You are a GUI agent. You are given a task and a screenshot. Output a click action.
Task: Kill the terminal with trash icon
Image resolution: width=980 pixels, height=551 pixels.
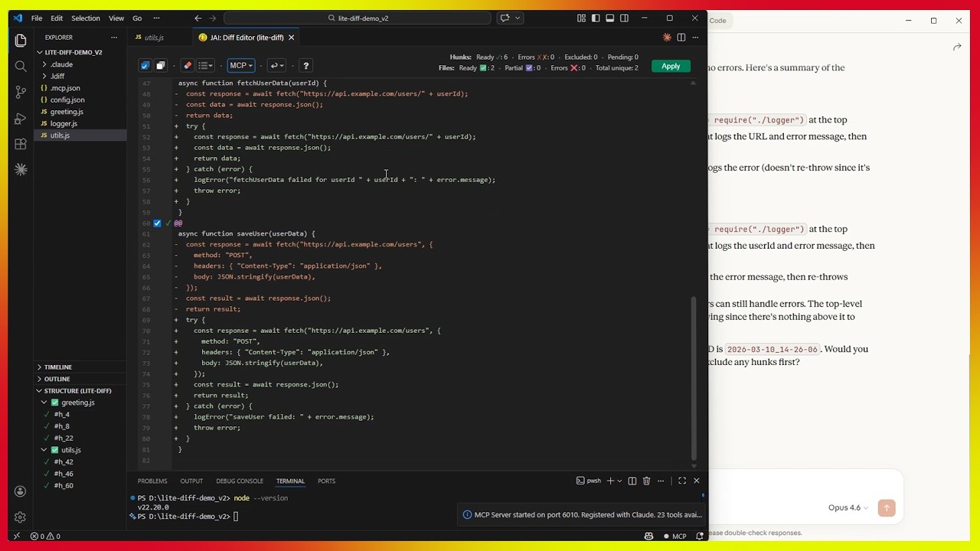pos(646,481)
